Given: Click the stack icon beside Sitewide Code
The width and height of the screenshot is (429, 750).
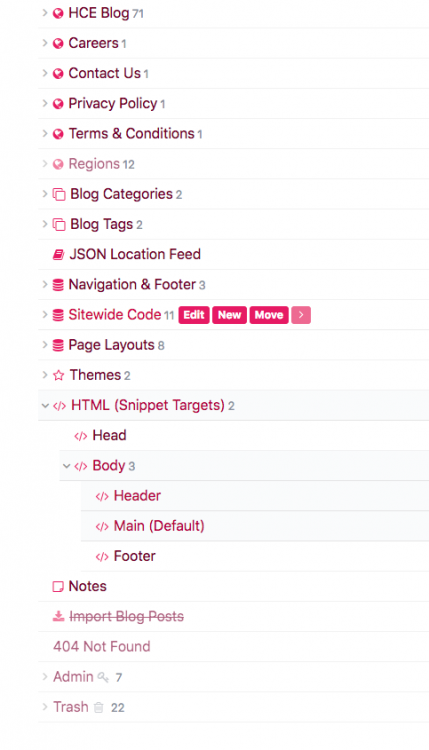Looking at the screenshot, I should 58,315.
